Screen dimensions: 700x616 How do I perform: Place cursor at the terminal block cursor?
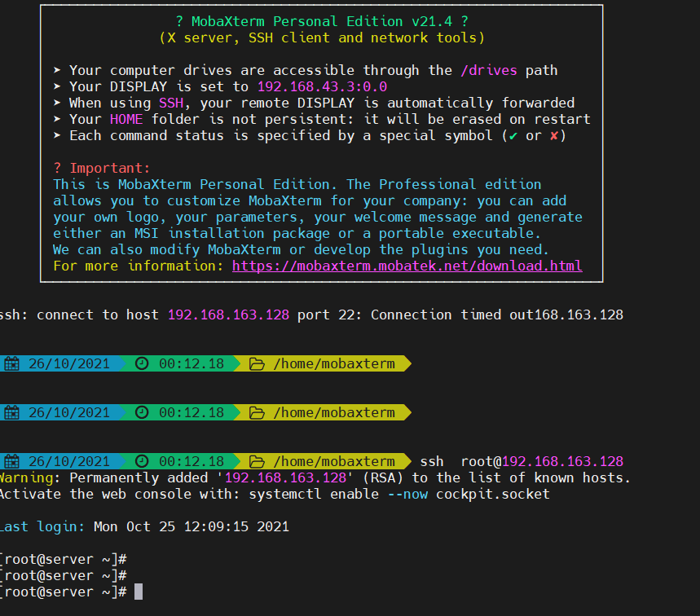pos(139,592)
